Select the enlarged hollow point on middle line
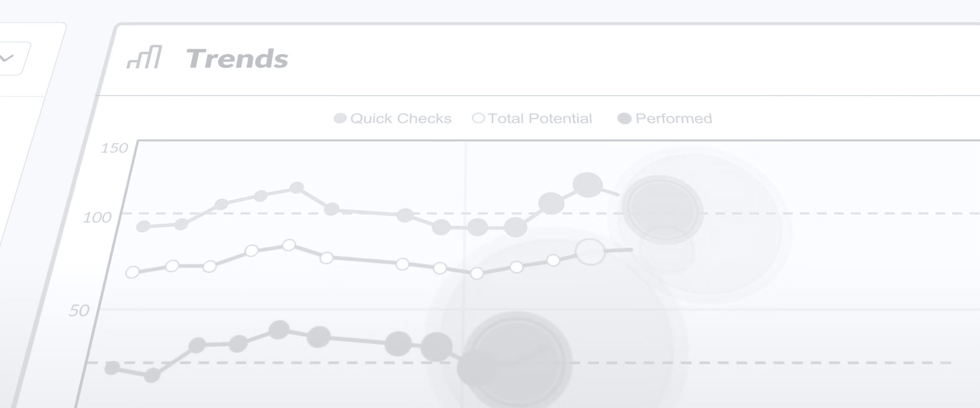The width and height of the screenshot is (980, 408). (590, 252)
